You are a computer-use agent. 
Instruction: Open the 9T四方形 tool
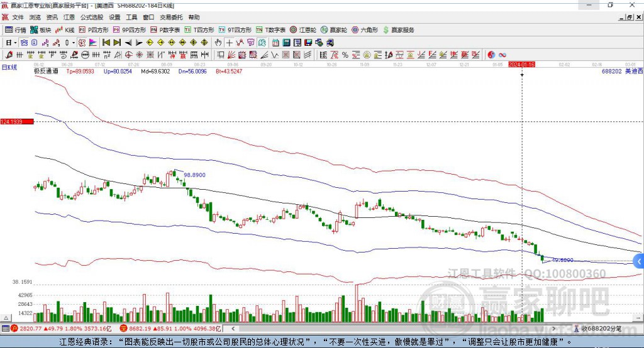pos(235,30)
